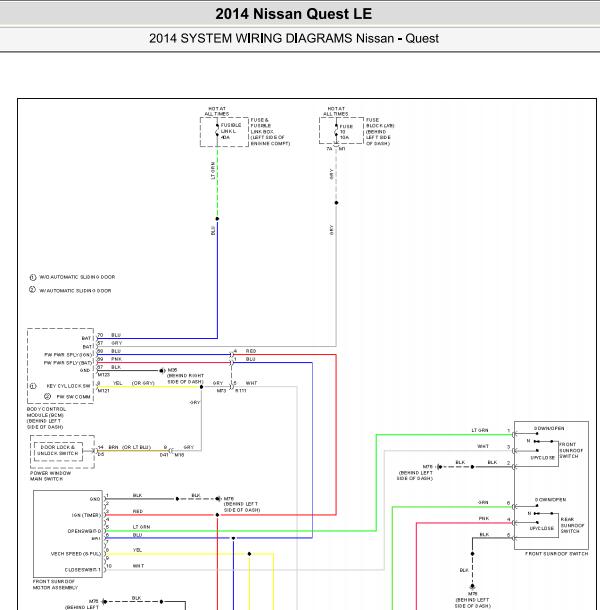This screenshot has width=600, height=610.
Task: Click 'BODY CONTROL MODULE (BCM)' label
Action: 46,418
